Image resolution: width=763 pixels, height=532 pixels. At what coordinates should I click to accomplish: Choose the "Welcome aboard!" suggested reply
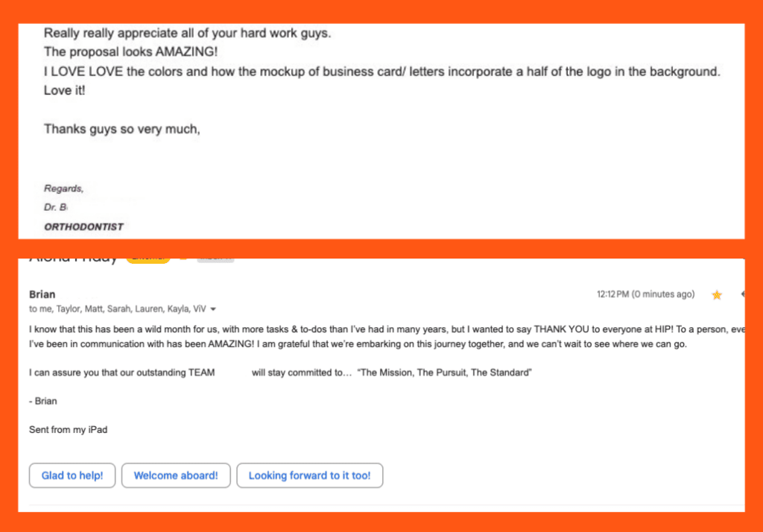point(176,475)
